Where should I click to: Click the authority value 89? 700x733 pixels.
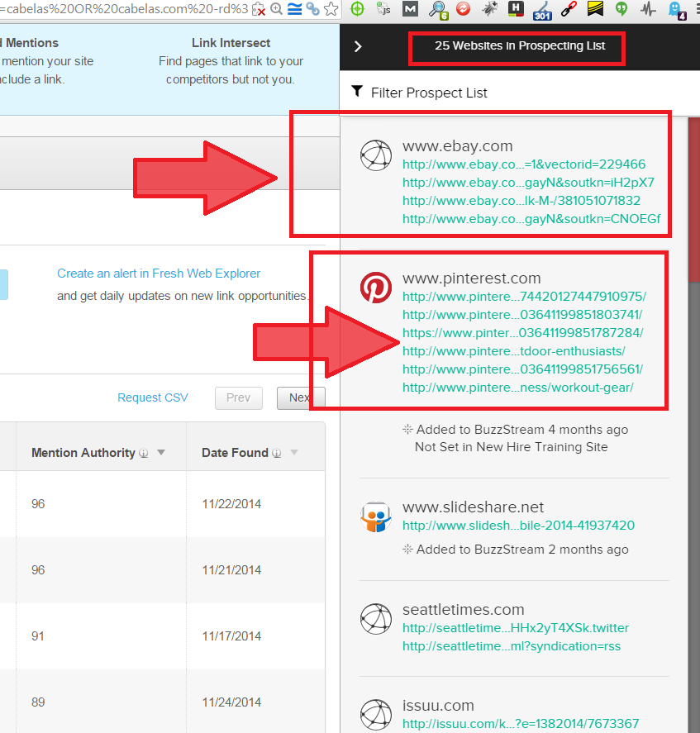38,702
